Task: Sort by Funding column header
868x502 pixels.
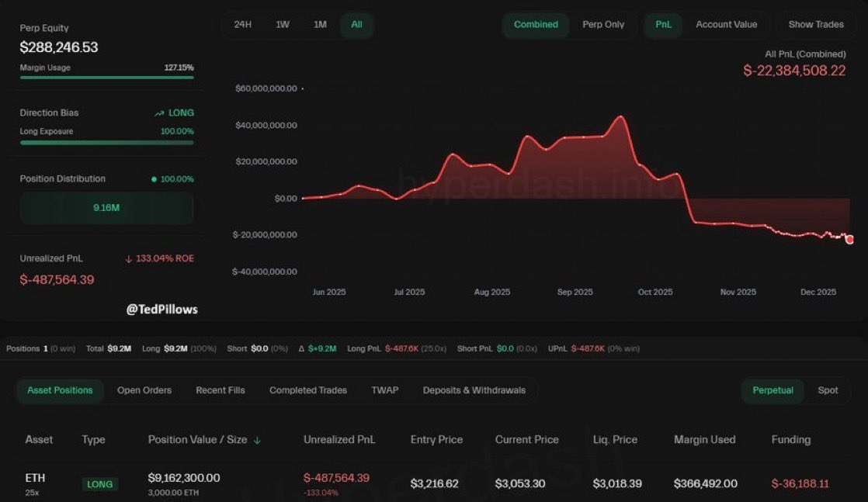Action: [790, 439]
